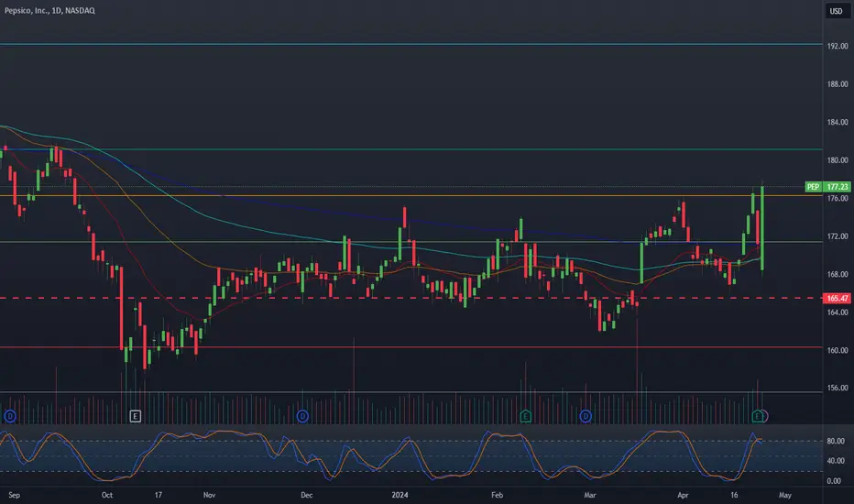Screen dimensions: 854x504
Task: Click the 180.00 price axis label
Action: (x=838, y=160)
